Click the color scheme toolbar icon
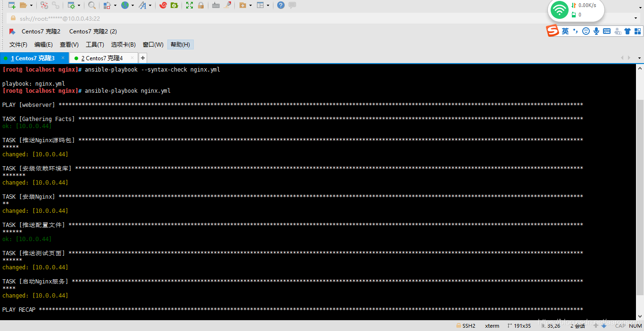Screen dimensions: 644x331 (x=107, y=5)
